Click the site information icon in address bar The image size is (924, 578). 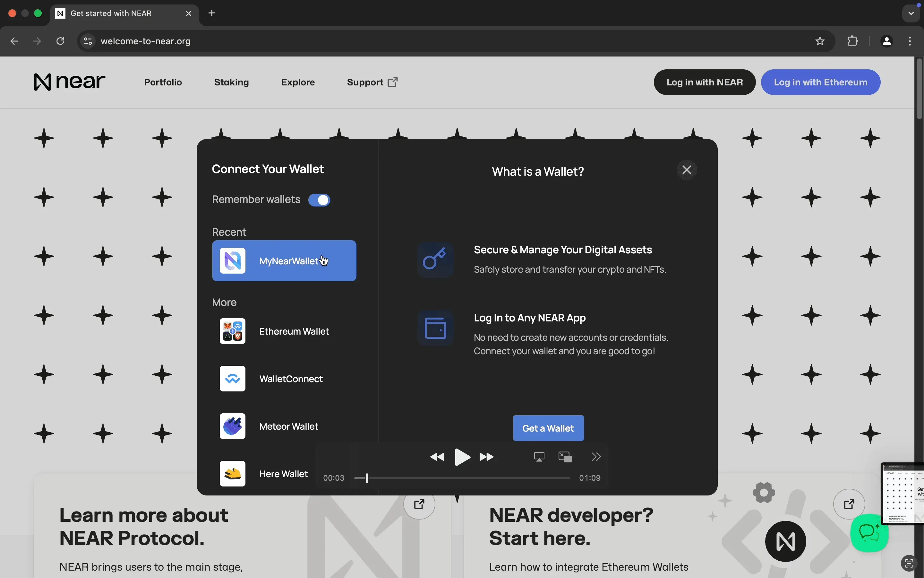point(88,41)
